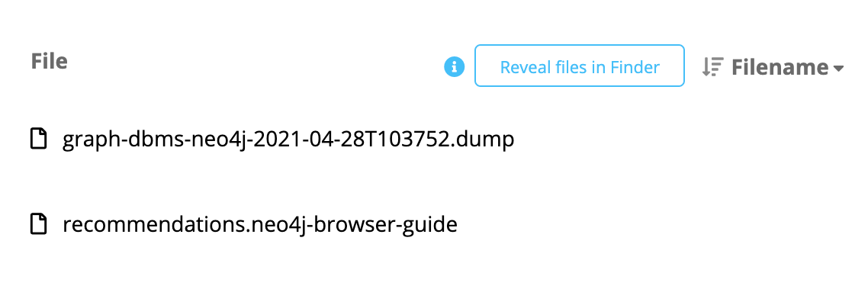Select recommendations.neo4j-browser-guide file
The width and height of the screenshot is (868, 305).
click(x=260, y=224)
